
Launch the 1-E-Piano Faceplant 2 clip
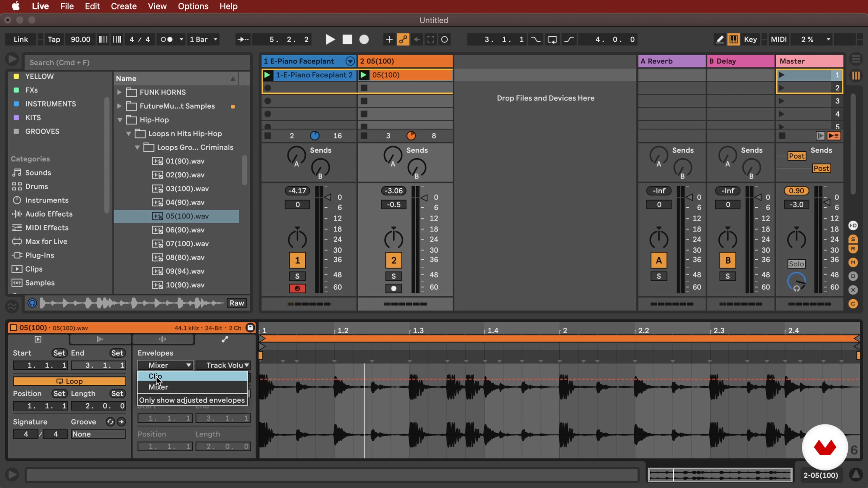267,75
